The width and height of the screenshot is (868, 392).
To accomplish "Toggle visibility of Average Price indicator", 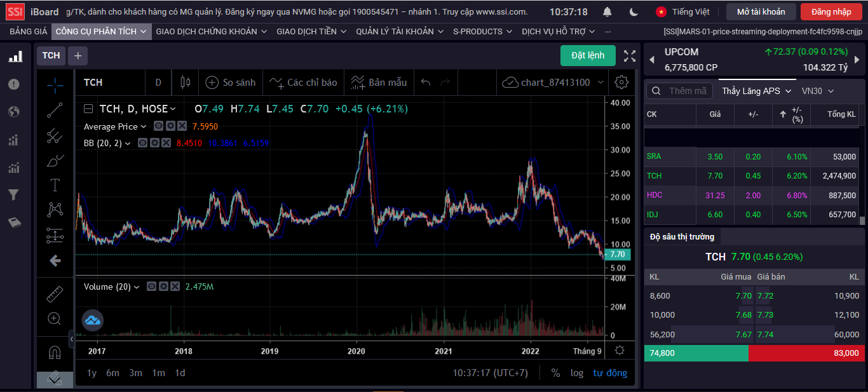I will coord(158,126).
